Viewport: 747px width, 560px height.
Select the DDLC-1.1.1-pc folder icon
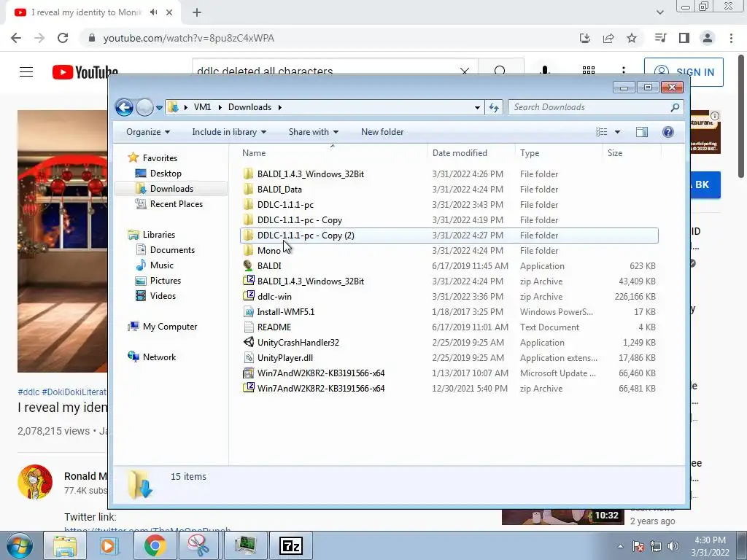[248, 204]
